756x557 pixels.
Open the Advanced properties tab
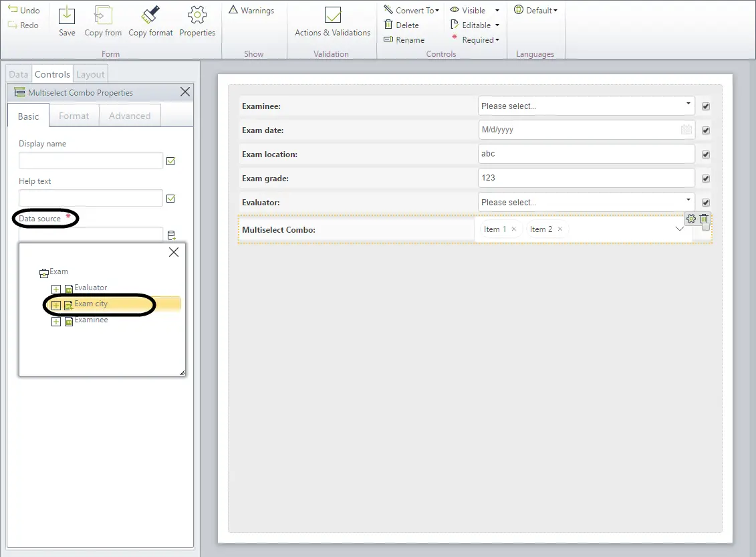[130, 116]
